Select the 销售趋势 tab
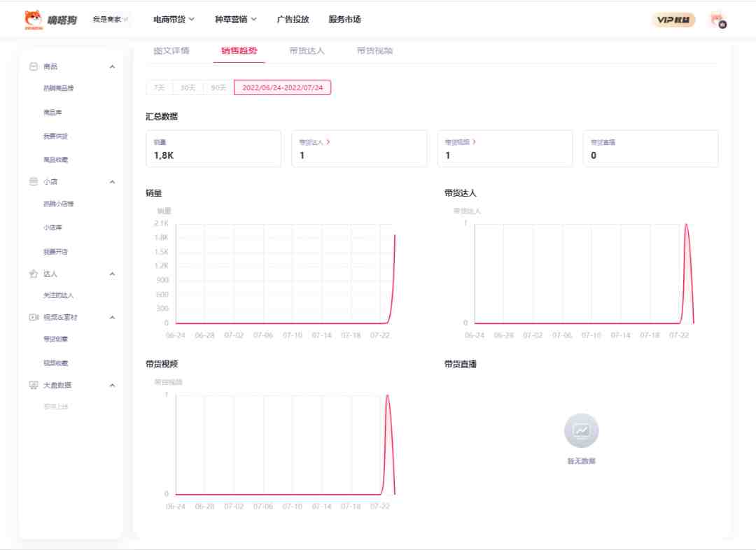 coord(239,50)
